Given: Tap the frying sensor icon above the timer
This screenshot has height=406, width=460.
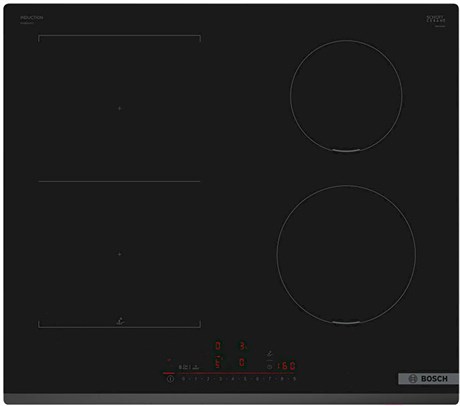Looking at the screenshot, I should (269, 354).
